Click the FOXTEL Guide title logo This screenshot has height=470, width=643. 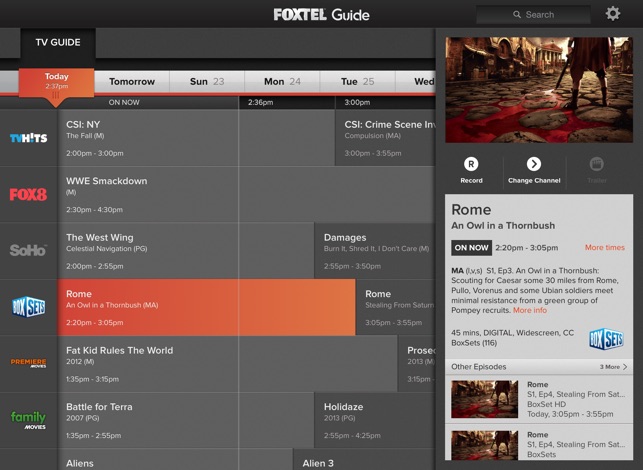pos(322,15)
